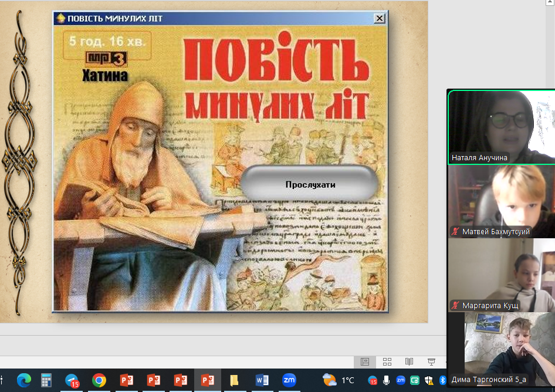Select Наталя Анучина video tile

pyautogui.click(x=502, y=127)
